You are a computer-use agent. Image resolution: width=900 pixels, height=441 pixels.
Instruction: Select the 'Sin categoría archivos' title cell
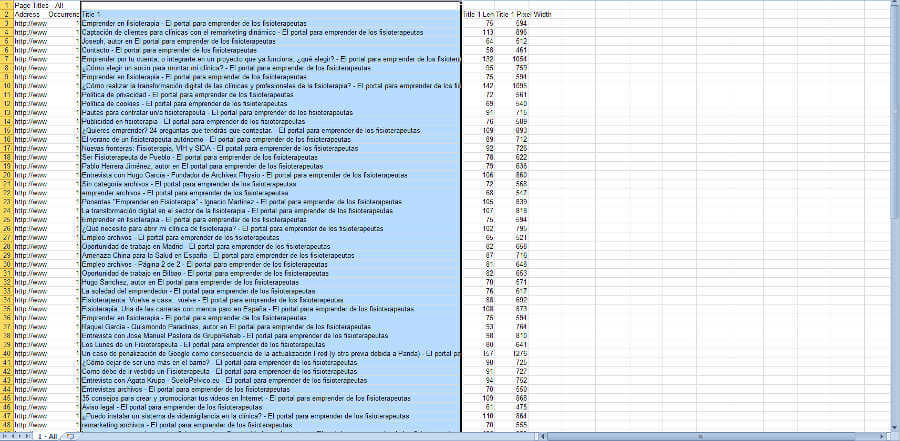[x=270, y=184]
